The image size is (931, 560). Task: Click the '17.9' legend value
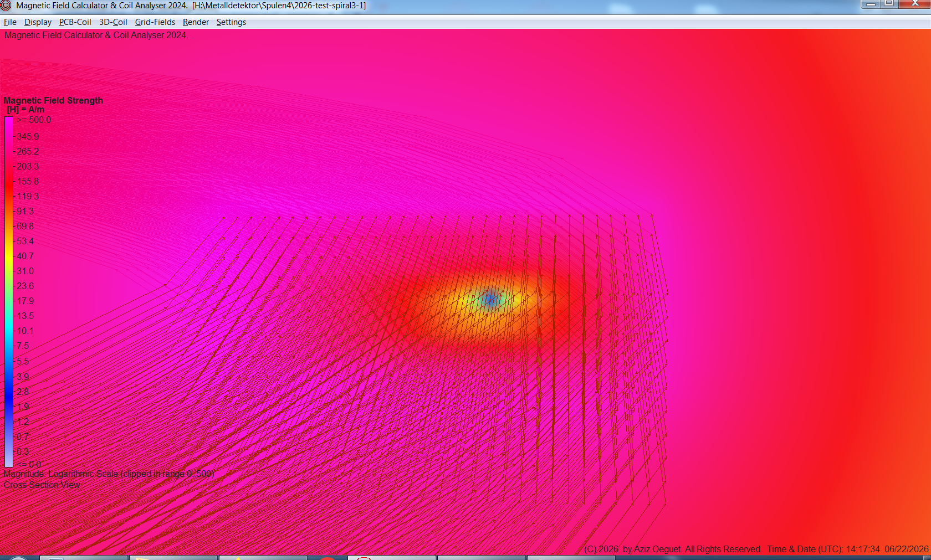pos(25,301)
